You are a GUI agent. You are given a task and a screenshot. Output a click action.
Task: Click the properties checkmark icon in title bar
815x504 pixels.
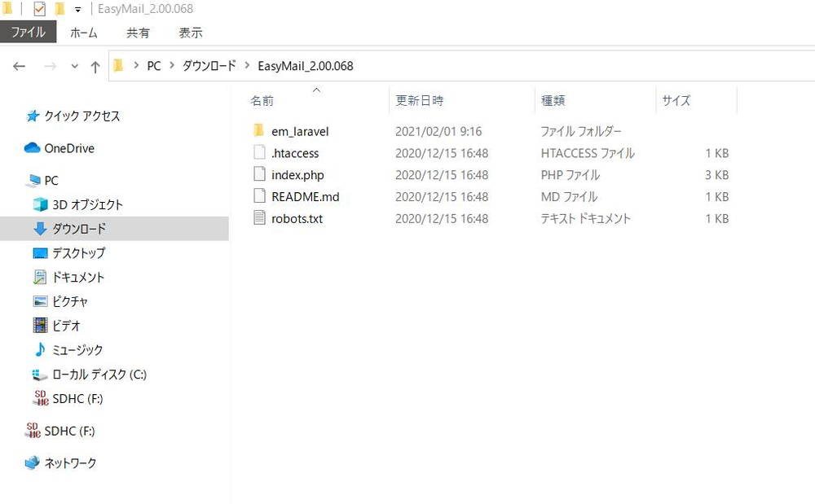coord(40,9)
